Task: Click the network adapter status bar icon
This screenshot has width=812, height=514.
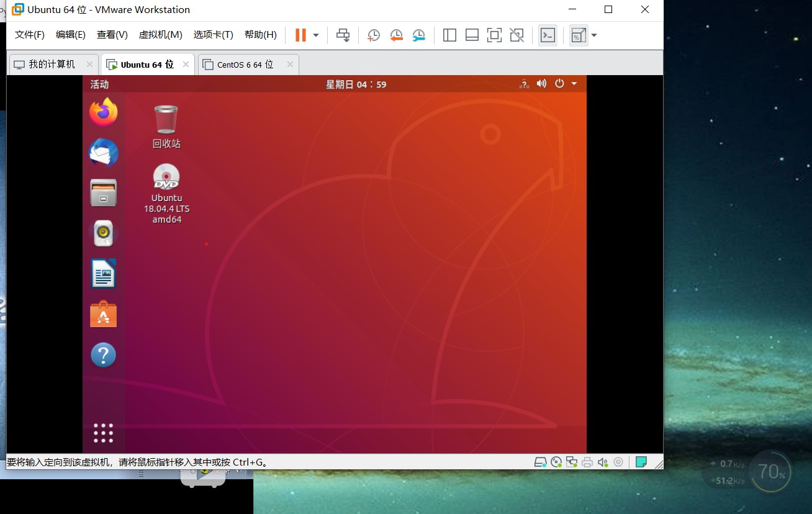Action: 571,462
